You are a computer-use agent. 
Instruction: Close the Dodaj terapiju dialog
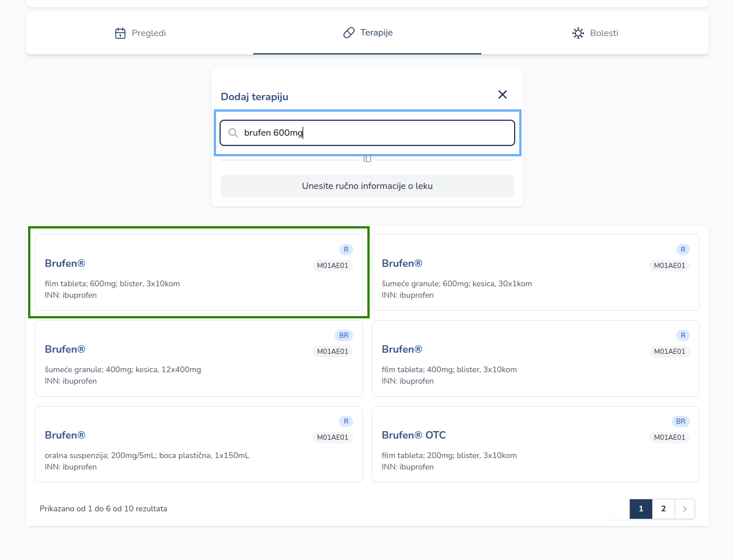click(x=503, y=94)
